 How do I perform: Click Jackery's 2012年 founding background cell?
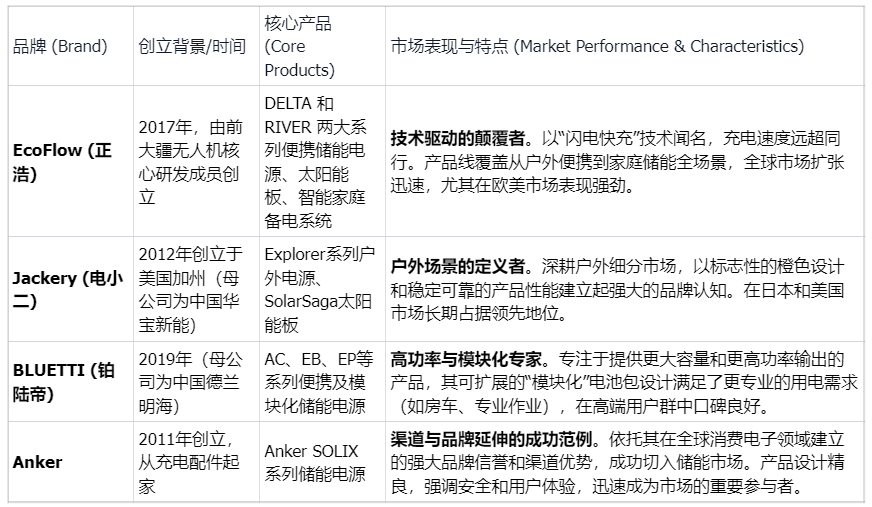point(190,290)
